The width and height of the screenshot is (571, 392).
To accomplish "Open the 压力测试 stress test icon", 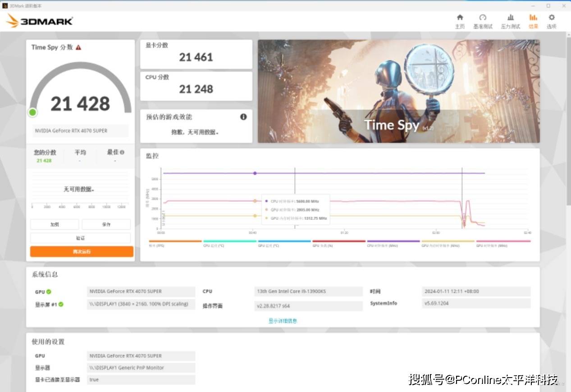I will (x=510, y=21).
